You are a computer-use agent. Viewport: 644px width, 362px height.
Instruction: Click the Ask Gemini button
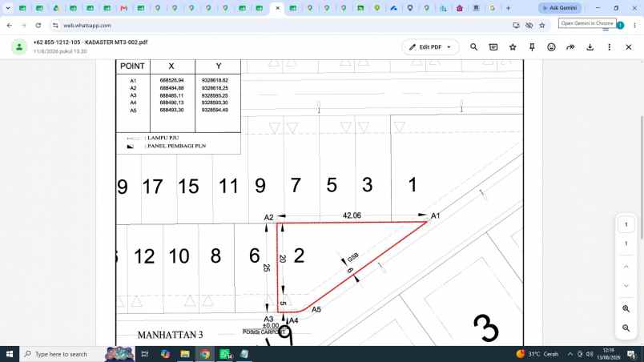[x=560, y=8]
